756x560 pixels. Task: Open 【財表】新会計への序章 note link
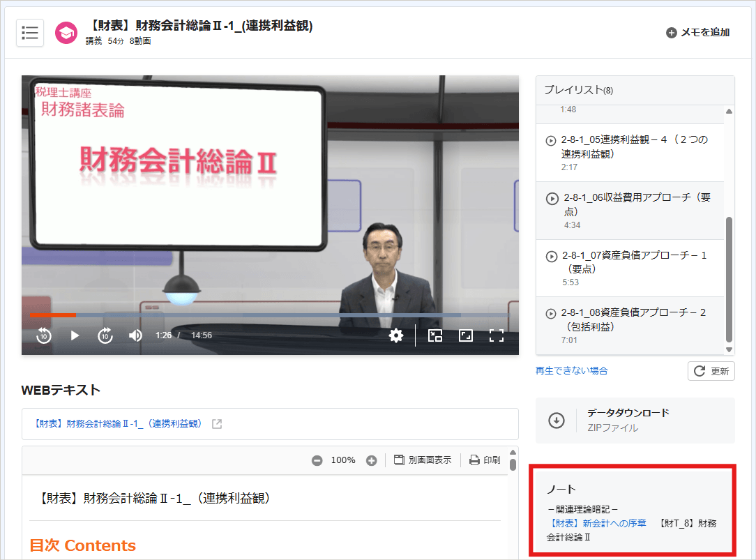click(x=598, y=523)
